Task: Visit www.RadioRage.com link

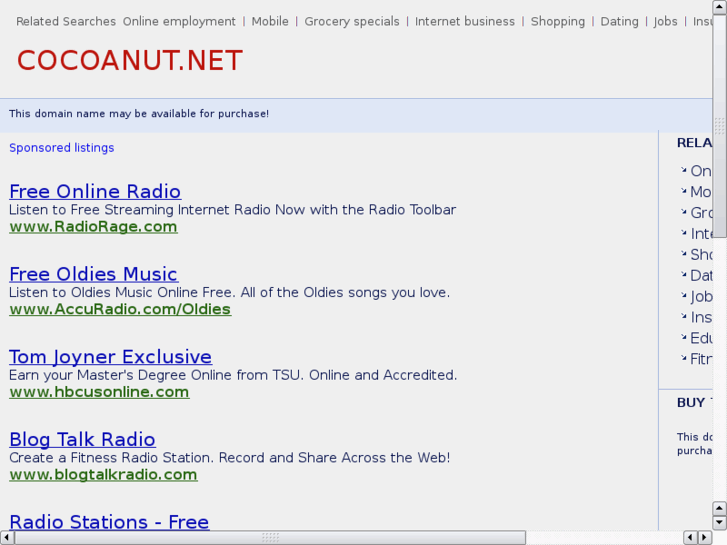Action: (x=93, y=227)
